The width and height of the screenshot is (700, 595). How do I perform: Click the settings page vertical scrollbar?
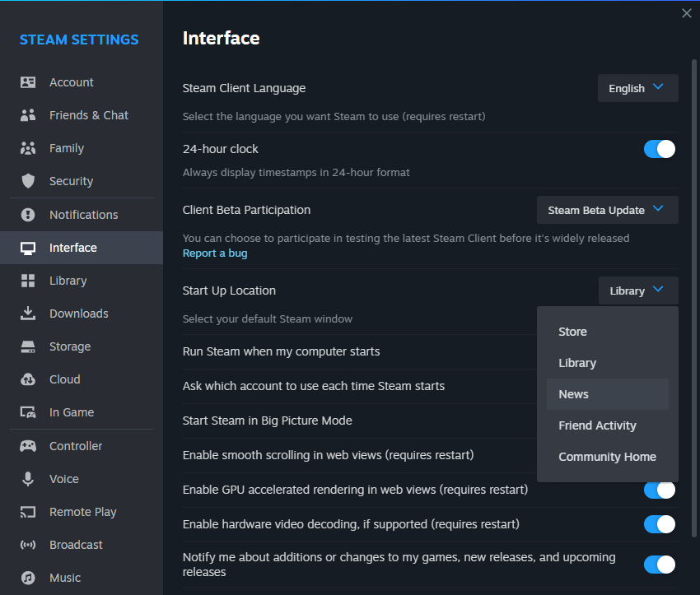pos(695,296)
